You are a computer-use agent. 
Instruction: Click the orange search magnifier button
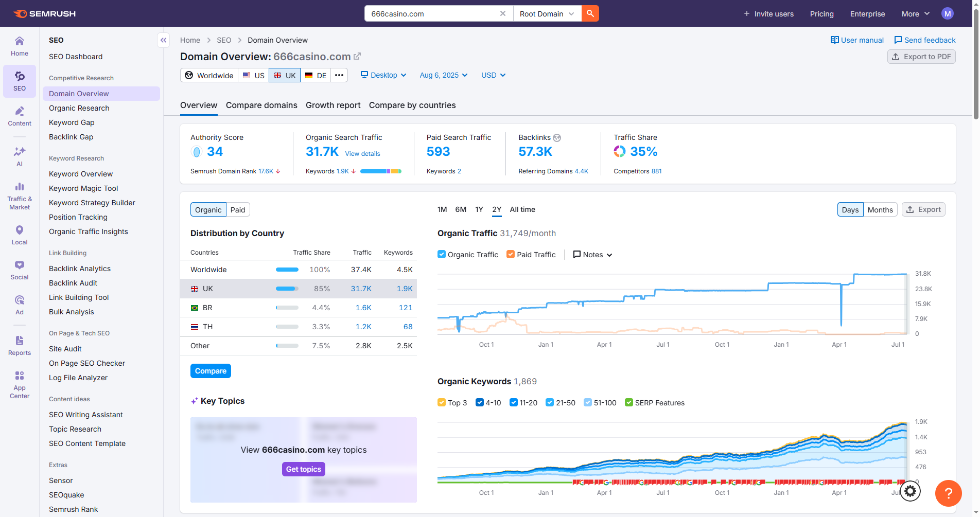pos(590,14)
